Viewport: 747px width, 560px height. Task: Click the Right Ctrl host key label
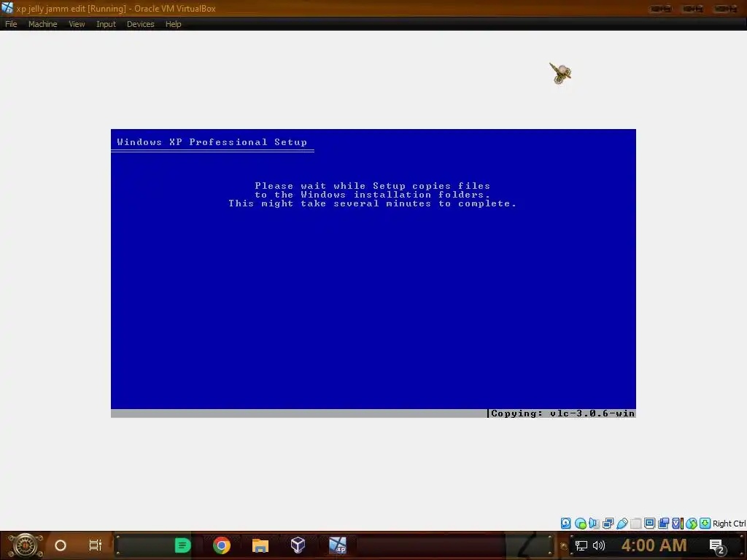729,524
